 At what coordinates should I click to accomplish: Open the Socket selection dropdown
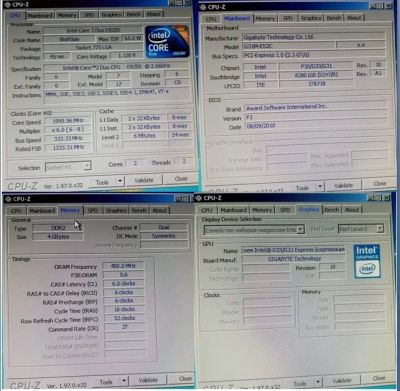coord(87,166)
